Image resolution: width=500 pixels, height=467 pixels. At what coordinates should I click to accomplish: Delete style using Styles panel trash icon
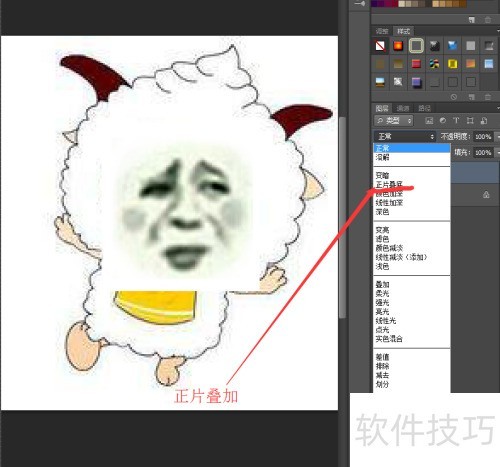click(488, 97)
